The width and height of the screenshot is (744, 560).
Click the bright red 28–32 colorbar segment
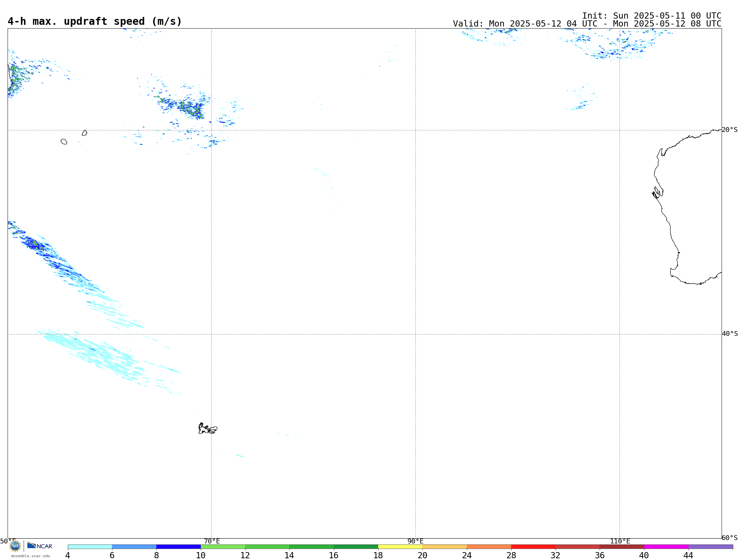click(x=533, y=547)
